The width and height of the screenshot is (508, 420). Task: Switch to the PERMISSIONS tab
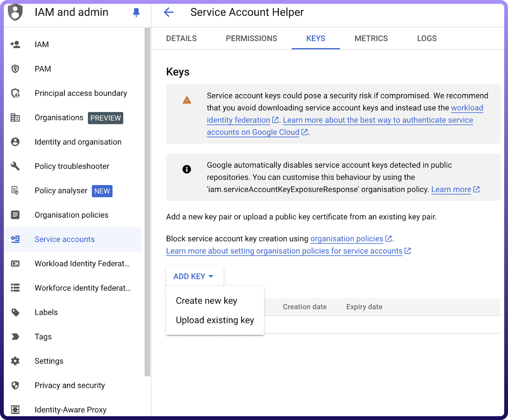point(251,38)
